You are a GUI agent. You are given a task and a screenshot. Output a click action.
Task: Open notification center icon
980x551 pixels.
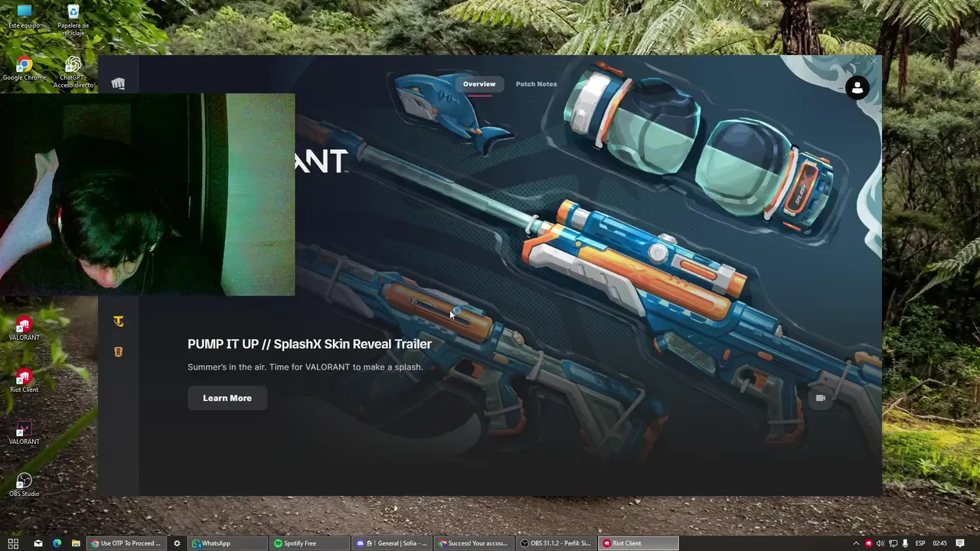tap(960, 543)
